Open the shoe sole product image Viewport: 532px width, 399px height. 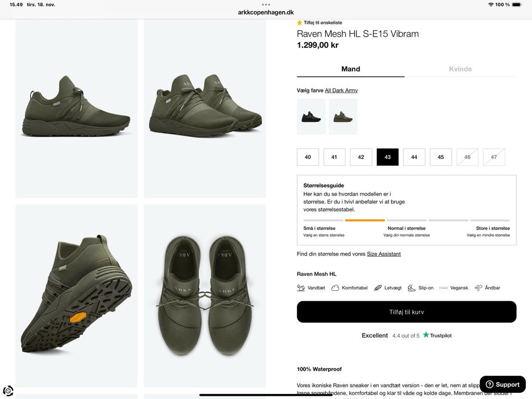[76, 296]
